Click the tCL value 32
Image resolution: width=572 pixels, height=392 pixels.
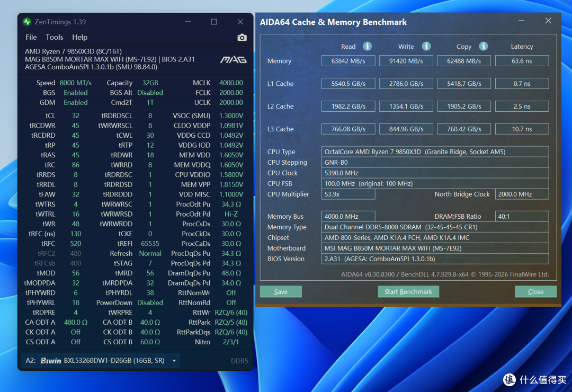click(76, 115)
